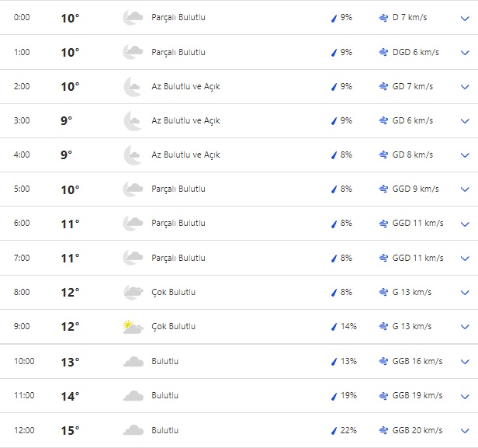478x448 pixels.
Task: Click 'GGB 19 km/s' wind text
Action: click(x=417, y=396)
